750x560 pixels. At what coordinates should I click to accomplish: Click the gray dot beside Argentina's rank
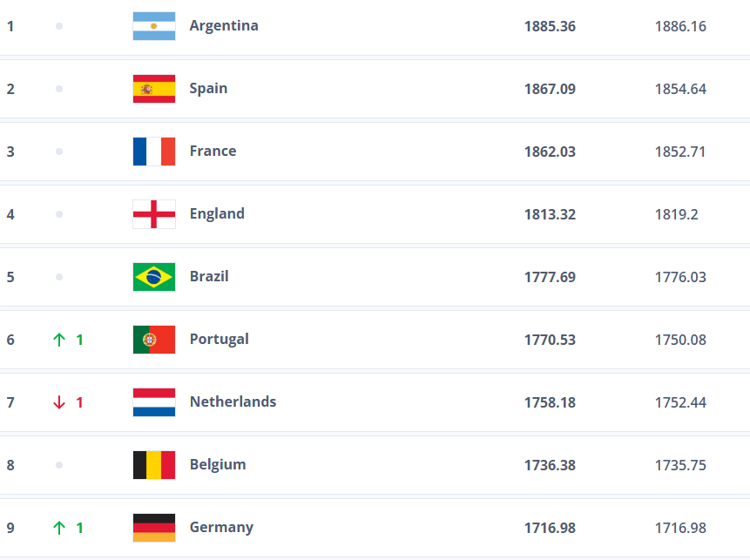pos(58,26)
